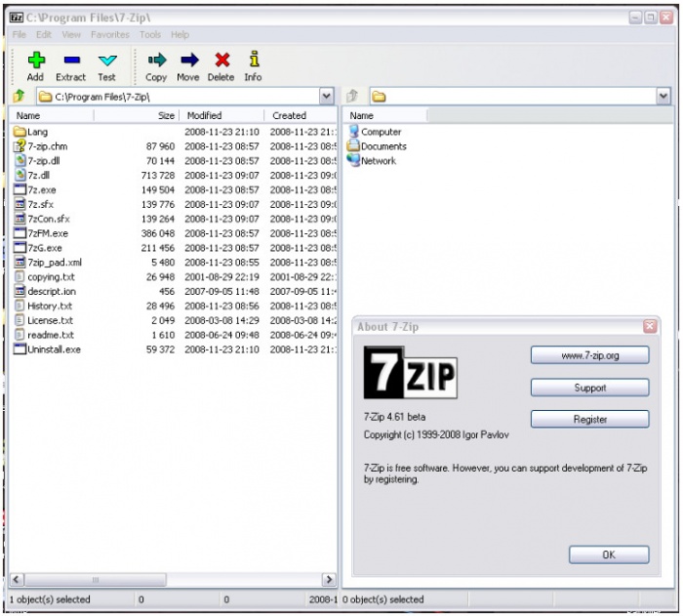Sort by the Modified column header
The height and width of the screenshot is (616, 683).
point(221,115)
